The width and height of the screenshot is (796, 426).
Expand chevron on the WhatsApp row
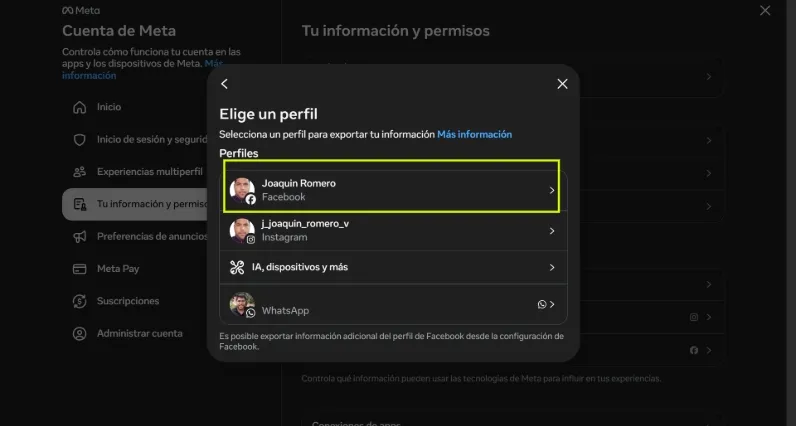[552, 305]
